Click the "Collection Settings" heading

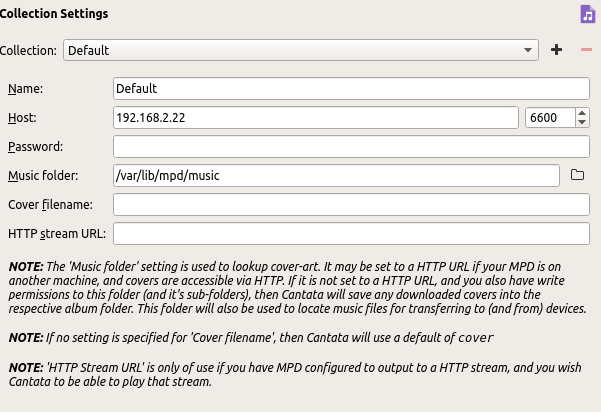pyautogui.click(x=54, y=14)
